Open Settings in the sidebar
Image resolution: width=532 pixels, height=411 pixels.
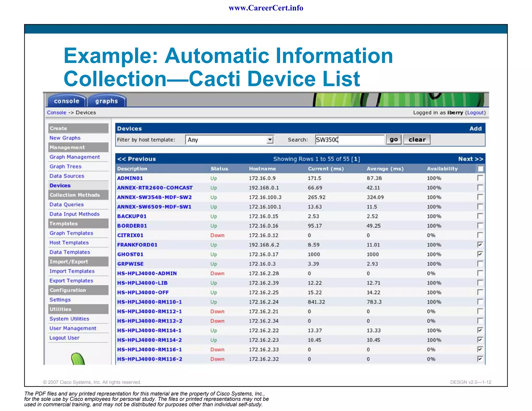pos(60,300)
